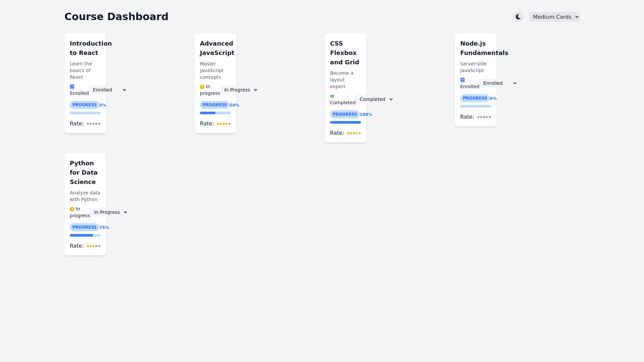Click the book icon on Node.js Fundamentals
This screenshot has height=362, width=644.
pos(463,80)
